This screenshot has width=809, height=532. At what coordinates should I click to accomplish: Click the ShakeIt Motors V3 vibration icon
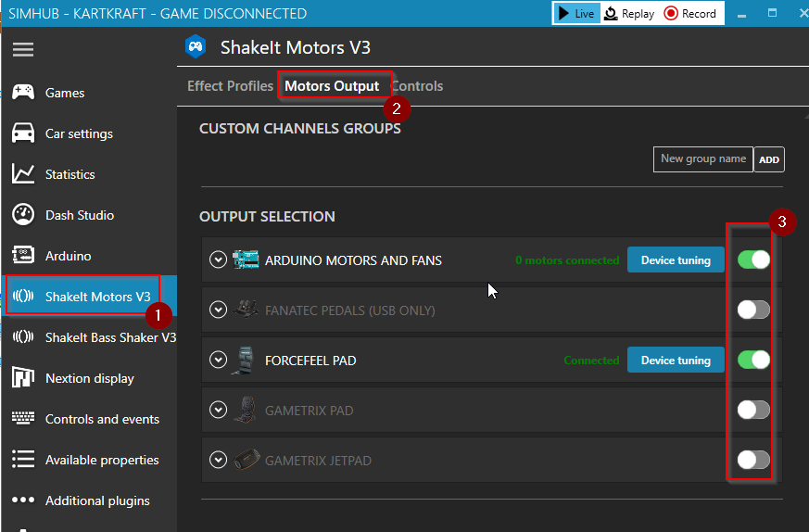click(23, 297)
